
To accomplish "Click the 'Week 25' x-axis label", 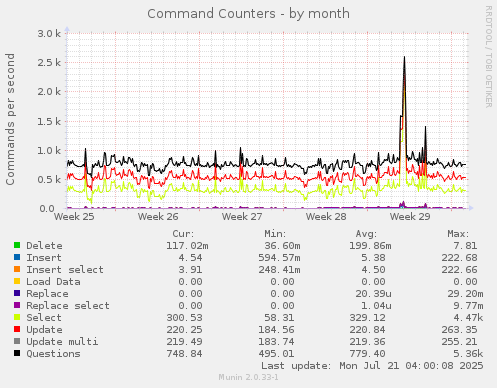I will [74, 217].
